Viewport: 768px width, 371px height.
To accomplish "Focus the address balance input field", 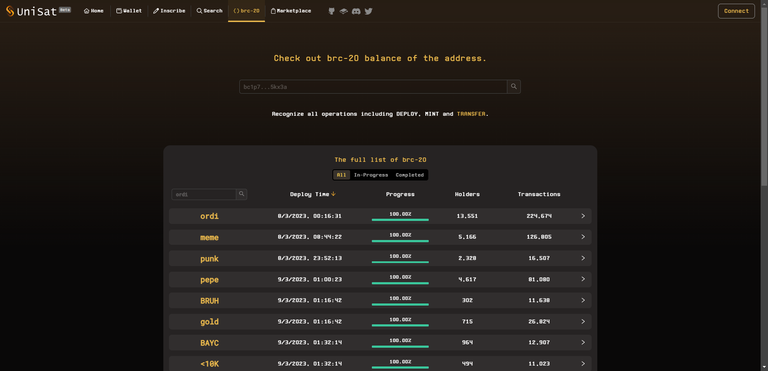I will [373, 87].
